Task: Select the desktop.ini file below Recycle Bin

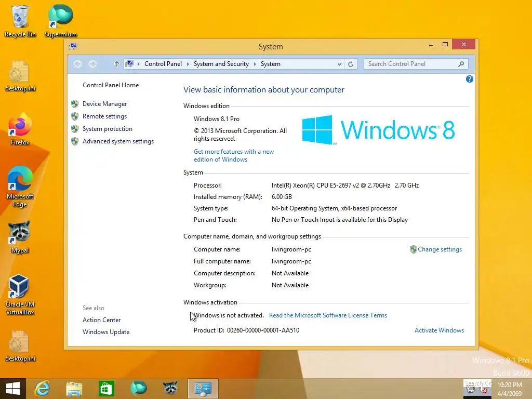Action: pyautogui.click(x=20, y=76)
